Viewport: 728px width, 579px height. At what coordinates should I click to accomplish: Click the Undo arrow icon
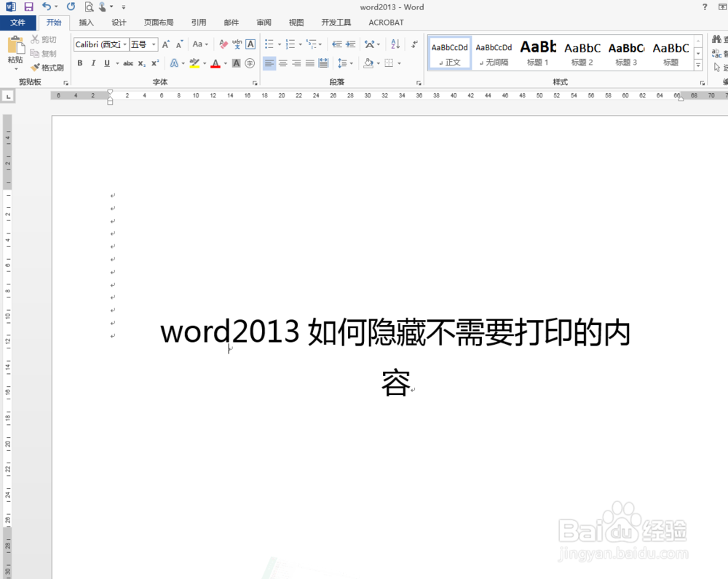point(47,7)
